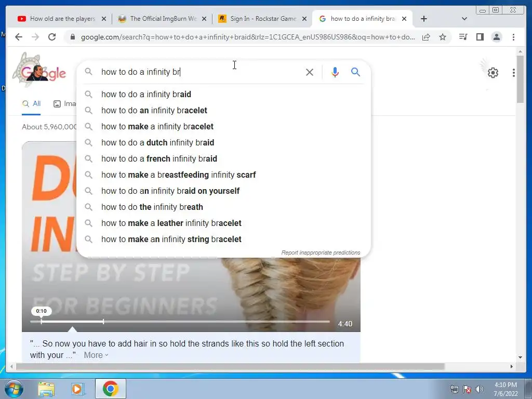
Task: Pick the 'dutch infinity braid' suggestion
Action: [x=223, y=142]
